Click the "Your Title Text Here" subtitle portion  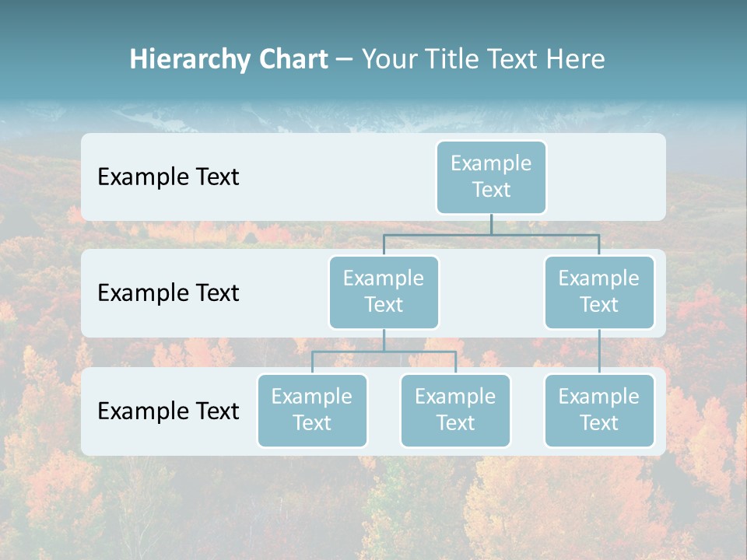click(x=483, y=59)
